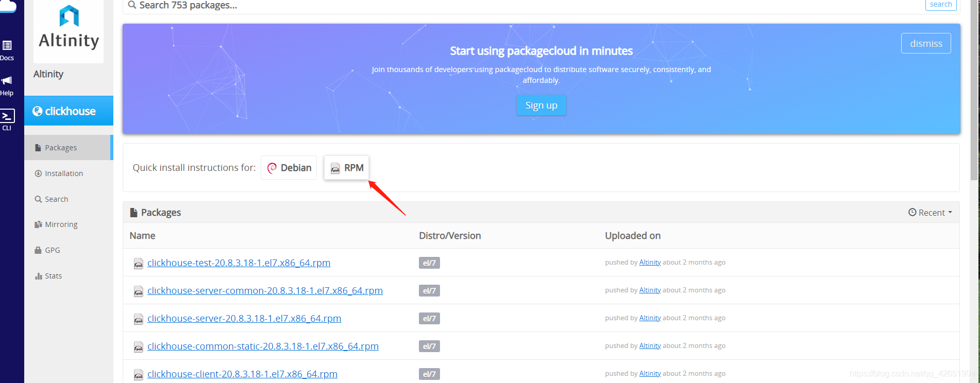The width and height of the screenshot is (980, 383).
Task: Click rpm file icon beside clickhouse-server-common package
Action: [139, 291]
